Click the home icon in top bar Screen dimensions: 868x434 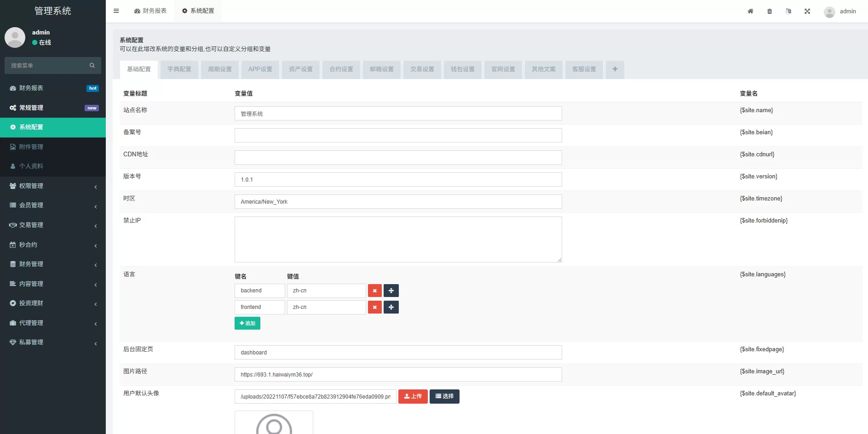coord(750,11)
